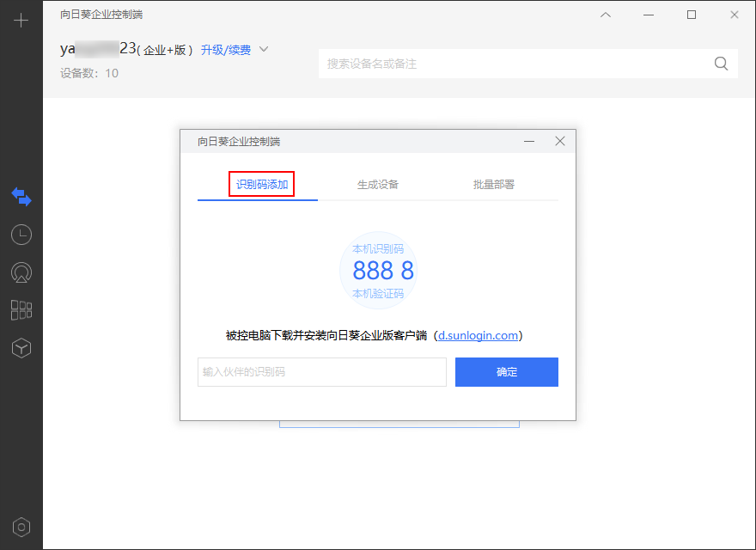Close the main 向日葵企业控制端 window
This screenshot has height=550, width=756.
pos(735,15)
